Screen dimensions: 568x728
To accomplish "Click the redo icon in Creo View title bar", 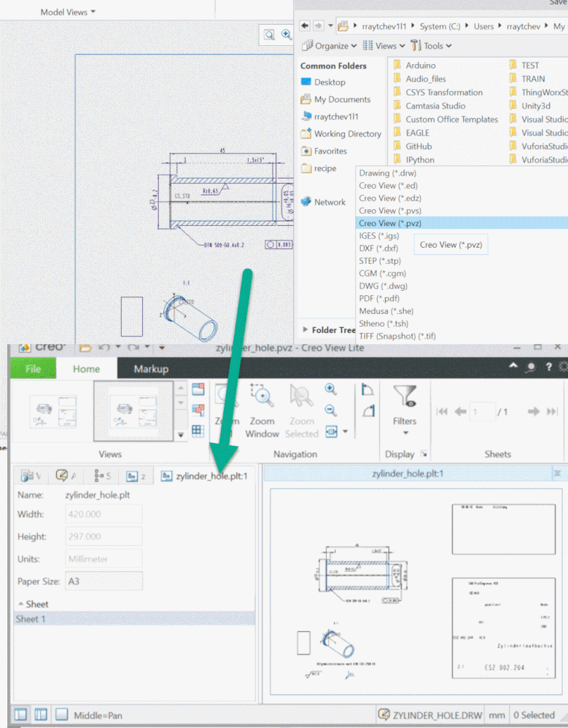I will tap(133, 348).
